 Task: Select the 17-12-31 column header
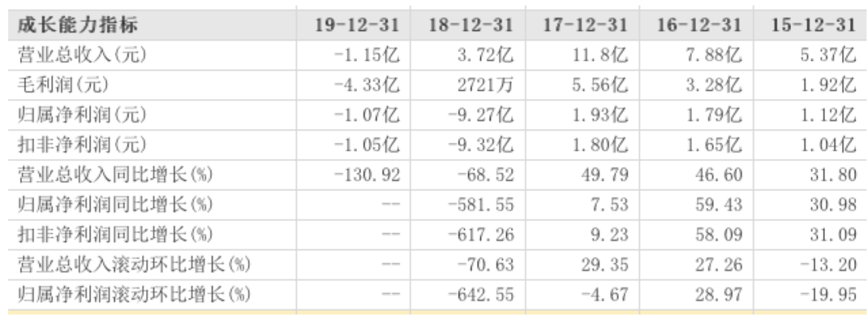click(584, 25)
